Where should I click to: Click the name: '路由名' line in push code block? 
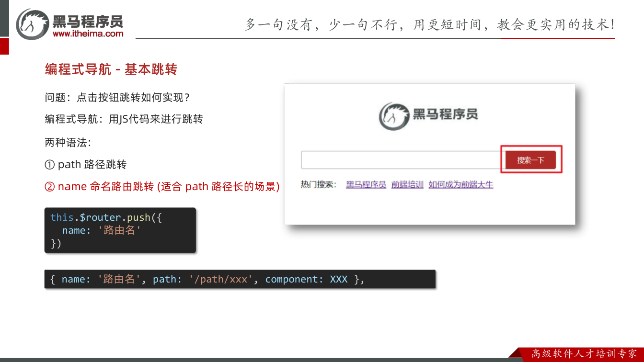pyautogui.click(x=102, y=230)
